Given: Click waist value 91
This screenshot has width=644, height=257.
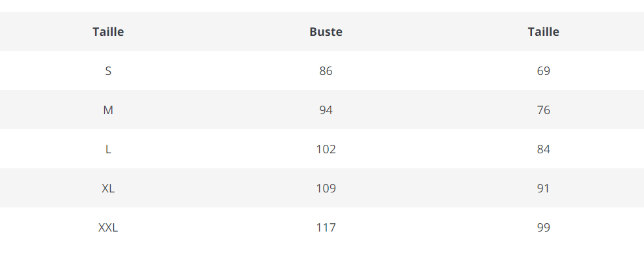Looking at the screenshot, I should pos(543,188).
